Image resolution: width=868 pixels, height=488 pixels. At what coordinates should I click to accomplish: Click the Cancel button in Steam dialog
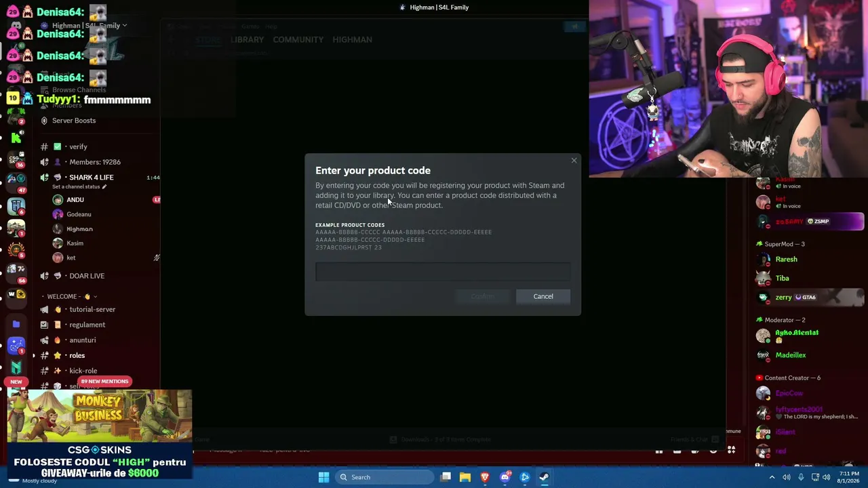[543, 296]
